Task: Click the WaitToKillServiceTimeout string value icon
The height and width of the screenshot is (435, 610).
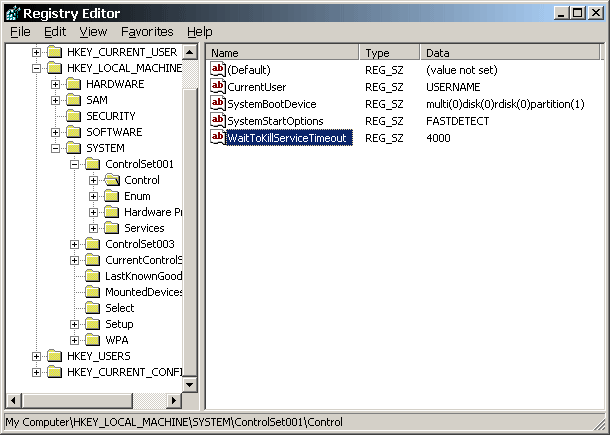Action: tap(218, 138)
